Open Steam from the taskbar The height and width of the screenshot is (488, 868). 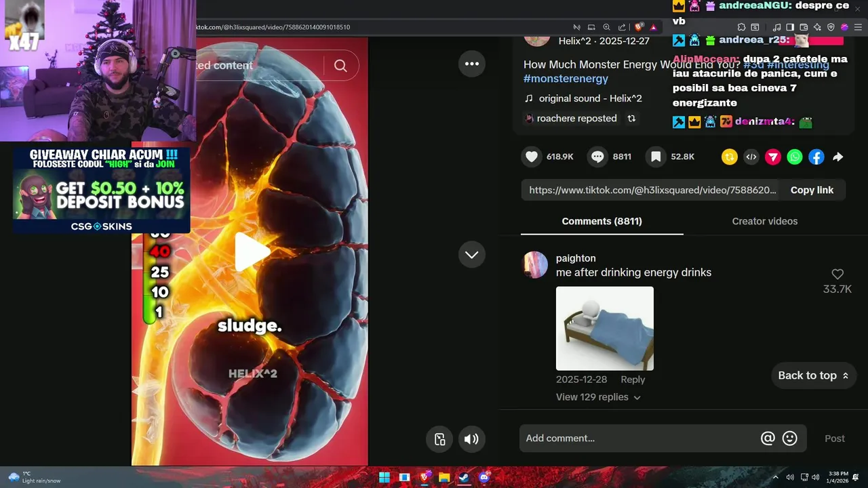(464, 477)
